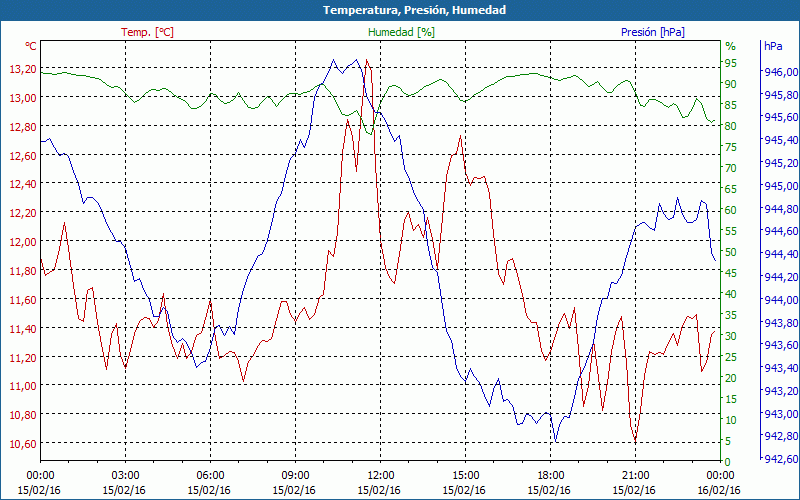The width and height of the screenshot is (800, 500).
Task: Click the '12,60' temperature axis value
Action: [x=23, y=155]
